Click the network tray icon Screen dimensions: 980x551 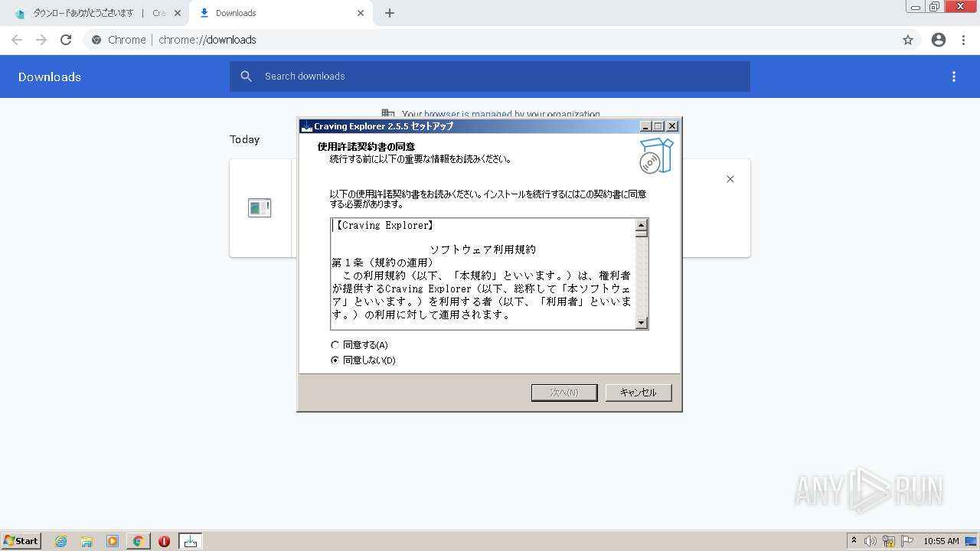pyautogui.click(x=889, y=541)
